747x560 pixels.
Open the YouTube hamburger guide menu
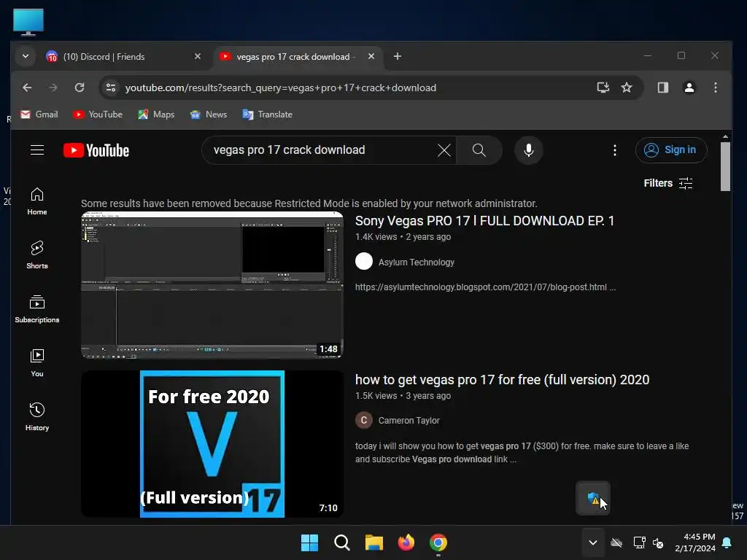[37, 150]
